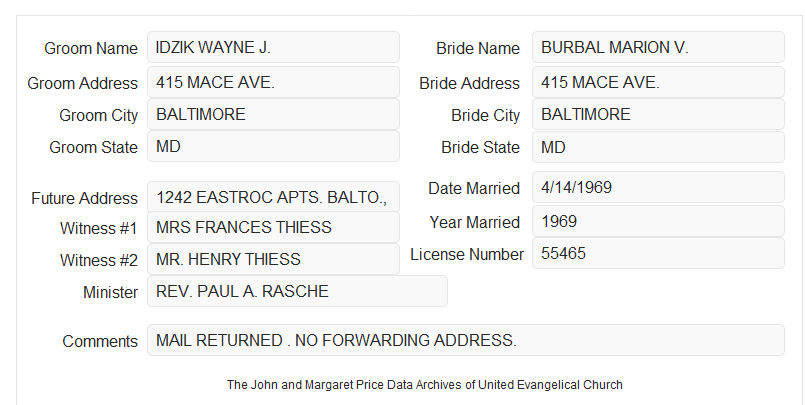Focus the Groom Address field

pyautogui.click(x=273, y=82)
